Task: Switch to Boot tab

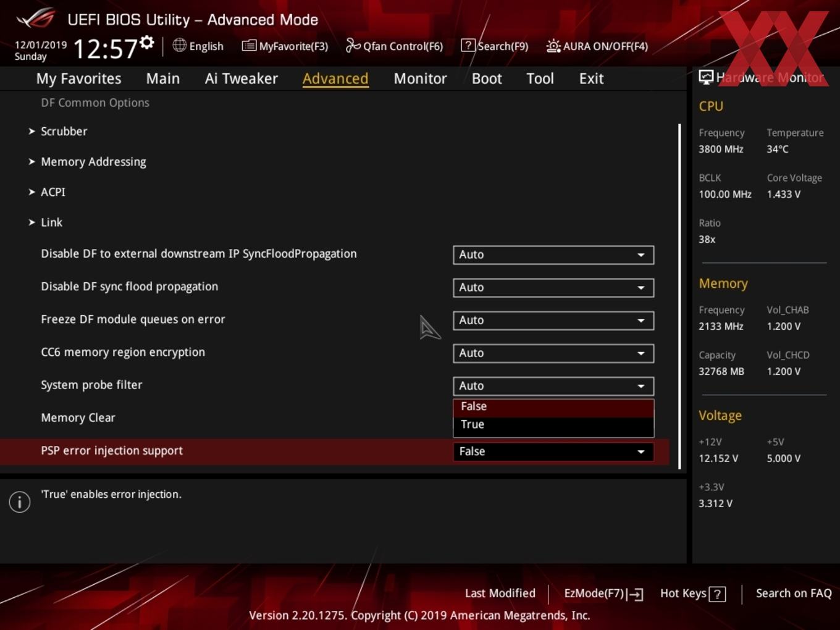Action: (487, 78)
